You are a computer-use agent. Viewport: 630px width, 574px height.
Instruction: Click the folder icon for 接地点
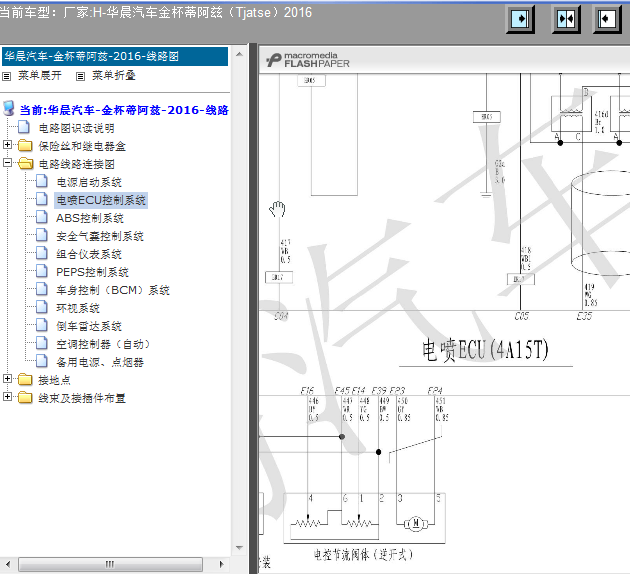tap(25, 379)
